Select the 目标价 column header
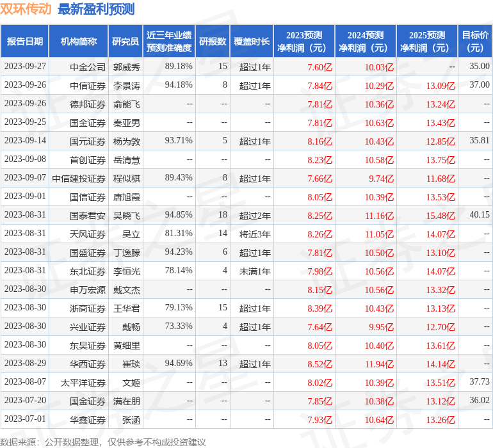The width and height of the screenshot is (493, 448). (x=475, y=41)
